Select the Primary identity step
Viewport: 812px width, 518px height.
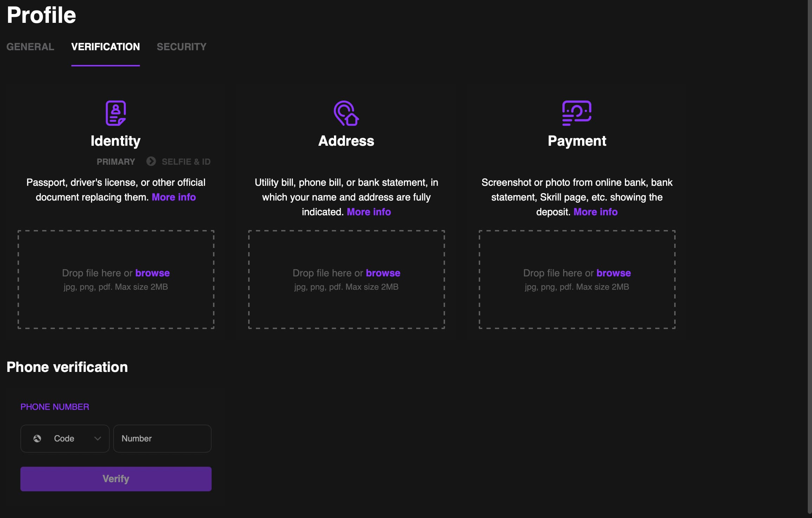(116, 162)
